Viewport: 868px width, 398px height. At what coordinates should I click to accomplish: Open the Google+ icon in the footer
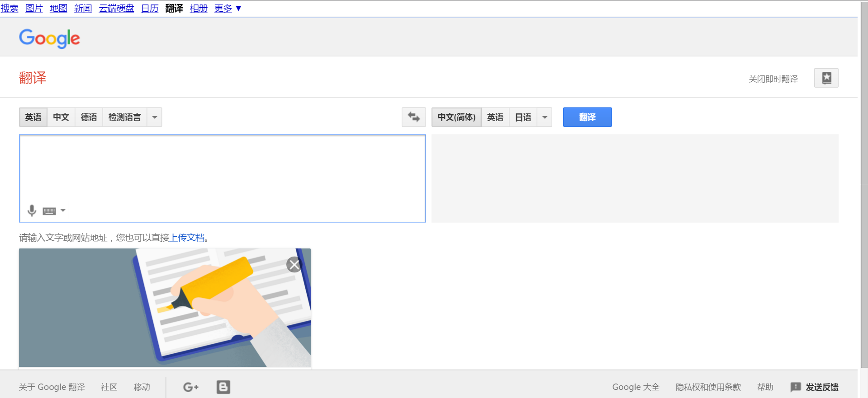(x=191, y=387)
